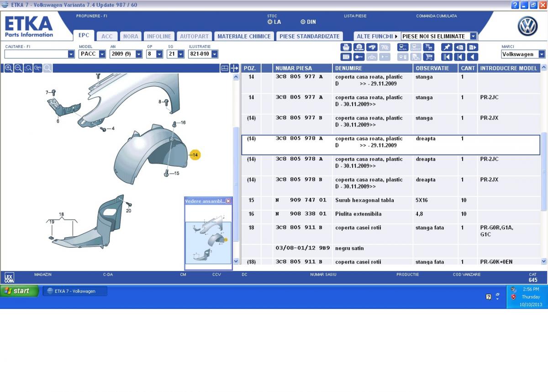Select the LA stock radio button
This screenshot has height=392, width=548.
click(270, 21)
